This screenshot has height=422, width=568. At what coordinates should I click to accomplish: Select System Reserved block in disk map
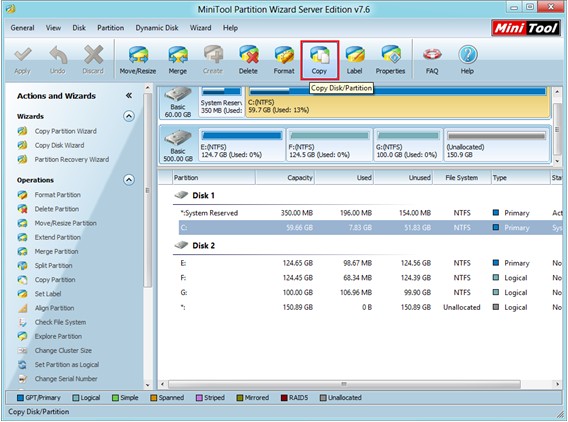221,103
